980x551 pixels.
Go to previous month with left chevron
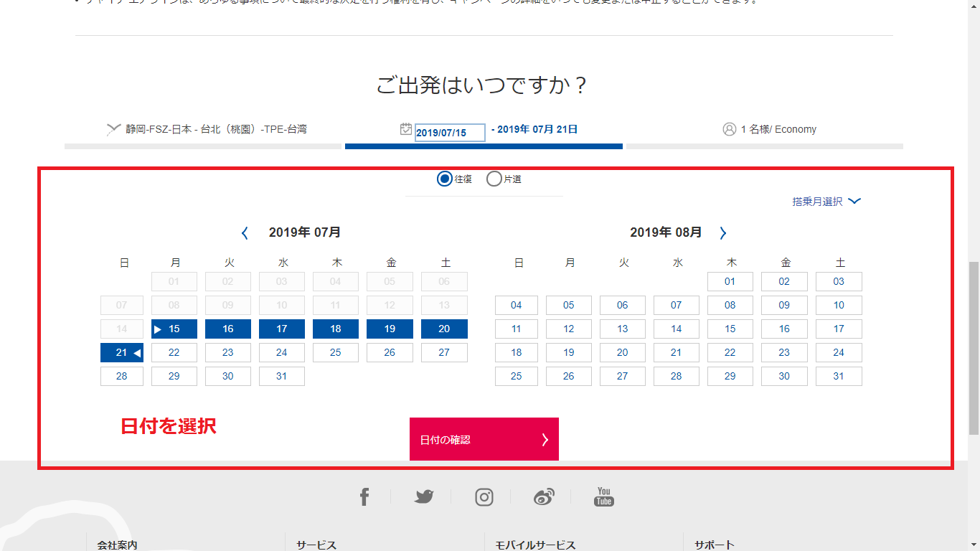click(245, 232)
